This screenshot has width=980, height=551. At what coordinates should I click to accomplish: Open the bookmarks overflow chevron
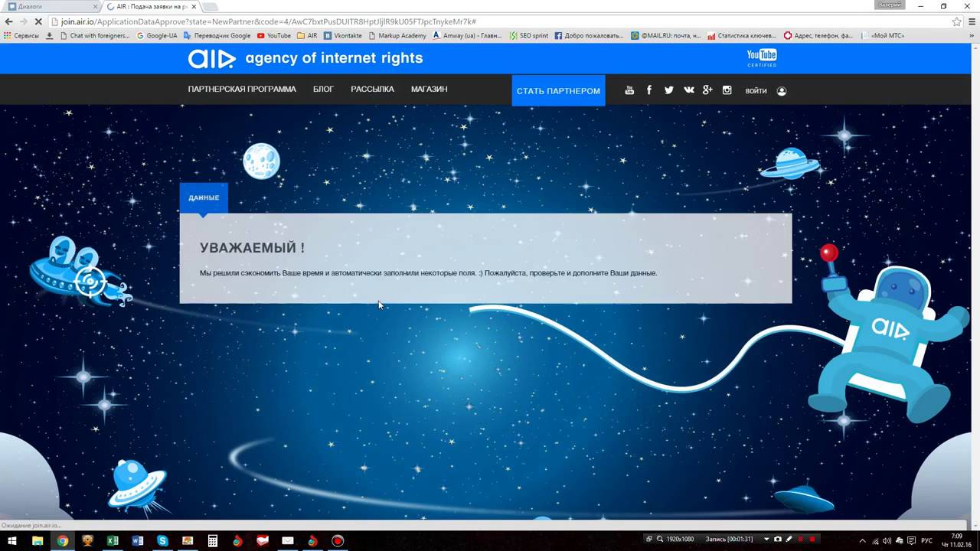pyautogui.click(x=972, y=35)
